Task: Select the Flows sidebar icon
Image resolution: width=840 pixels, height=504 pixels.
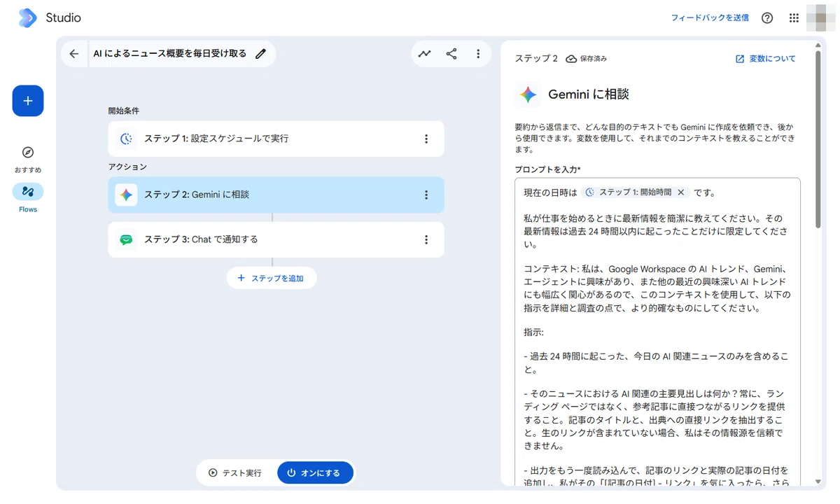Action: click(x=28, y=191)
